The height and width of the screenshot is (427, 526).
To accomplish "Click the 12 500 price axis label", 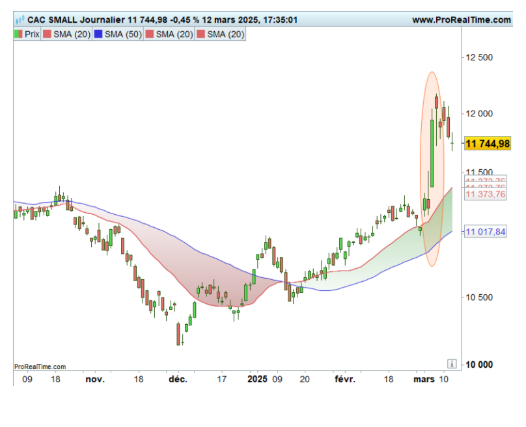I will click(x=479, y=57).
